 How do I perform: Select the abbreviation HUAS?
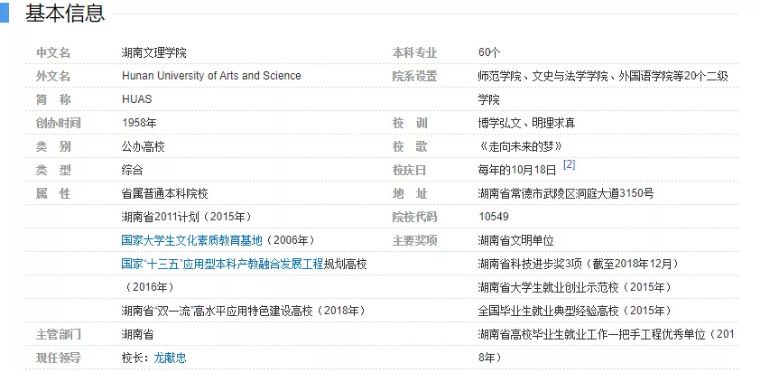click(x=137, y=99)
